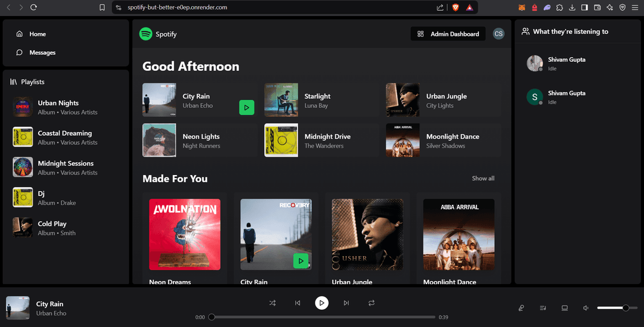Mute with the volume speaker icon
This screenshot has height=327, width=644.
[586, 308]
